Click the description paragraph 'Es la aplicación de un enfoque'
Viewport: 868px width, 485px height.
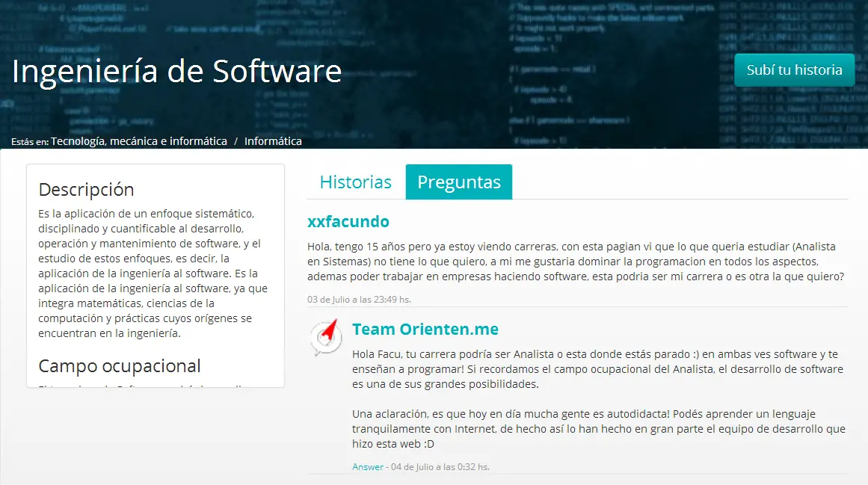tap(153, 274)
